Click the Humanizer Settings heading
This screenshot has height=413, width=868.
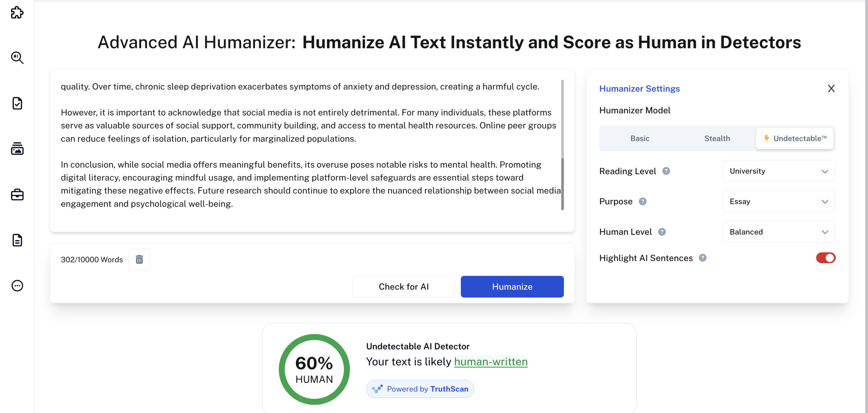click(639, 88)
